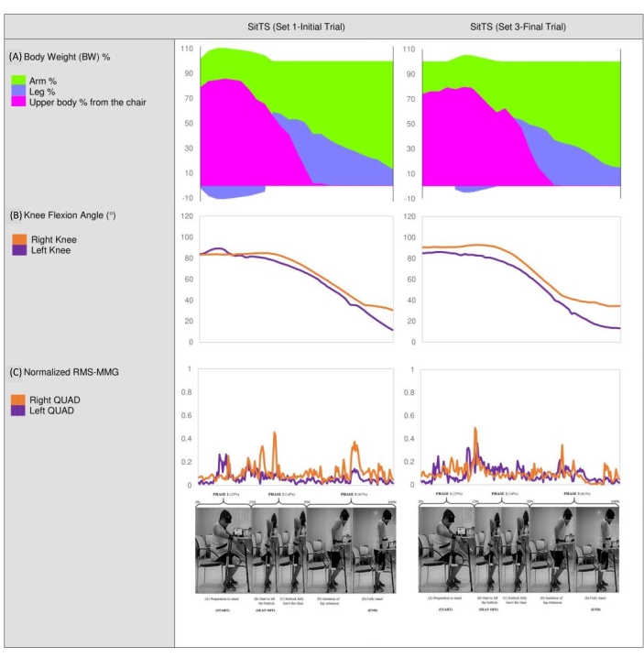
Task: Click the '110' axis value on Set 3 body weight chart
Action: (x=409, y=49)
